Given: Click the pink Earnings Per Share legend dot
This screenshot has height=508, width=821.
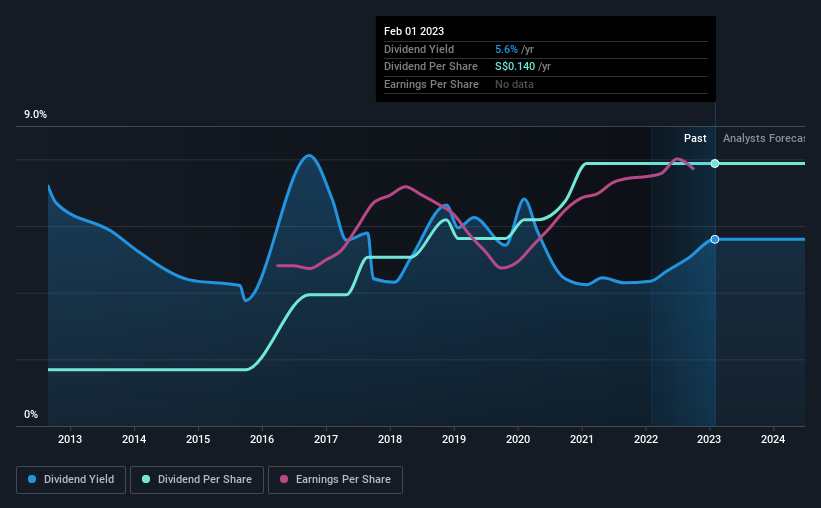Looking at the screenshot, I should [284, 479].
